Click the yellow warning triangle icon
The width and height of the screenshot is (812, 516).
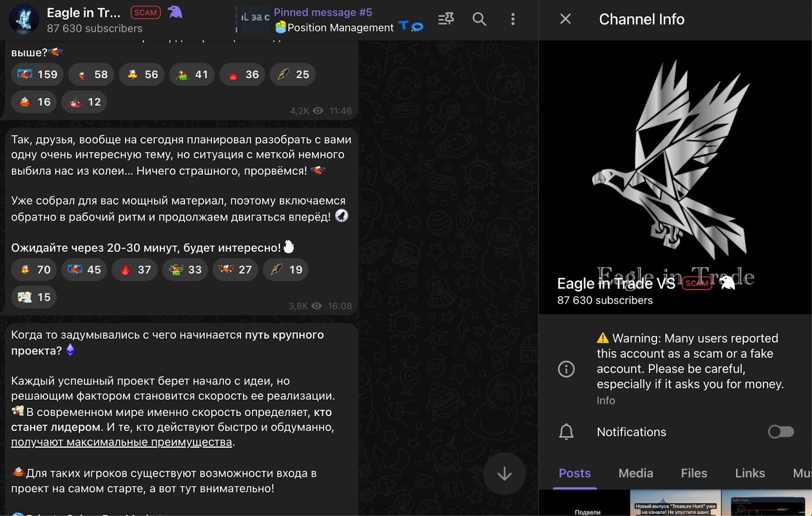pyautogui.click(x=603, y=338)
